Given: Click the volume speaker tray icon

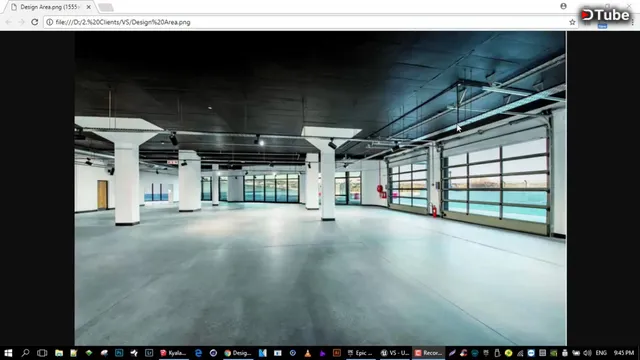Looking at the screenshot, I should click(587, 353).
